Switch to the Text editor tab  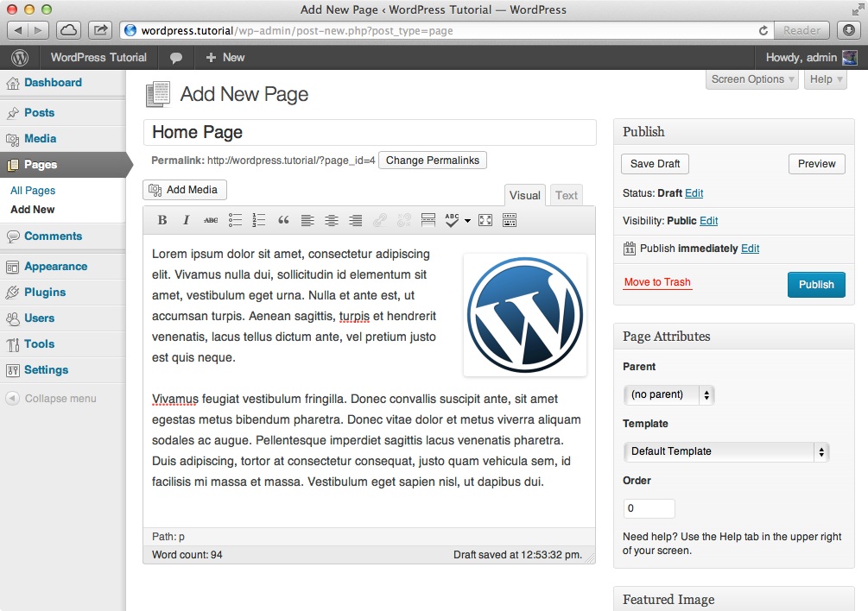pos(567,195)
